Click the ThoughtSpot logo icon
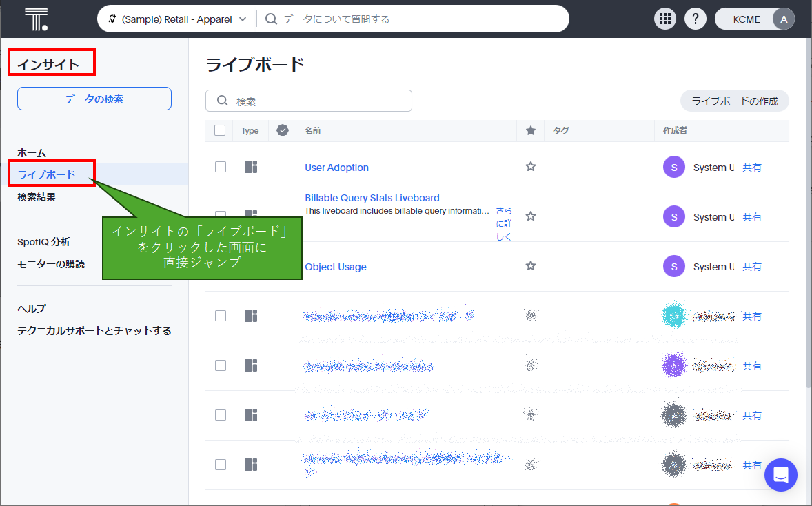The image size is (812, 506). coord(36,19)
